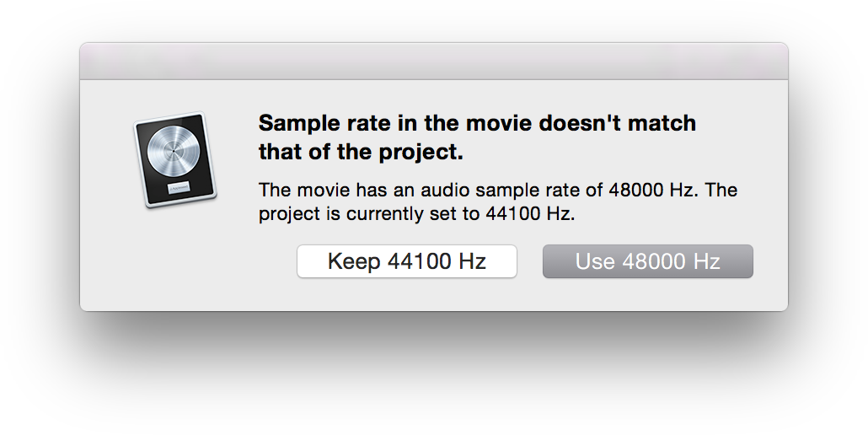
Task: Switch project to the movie's 48000 Hz rate
Action: 648,261
